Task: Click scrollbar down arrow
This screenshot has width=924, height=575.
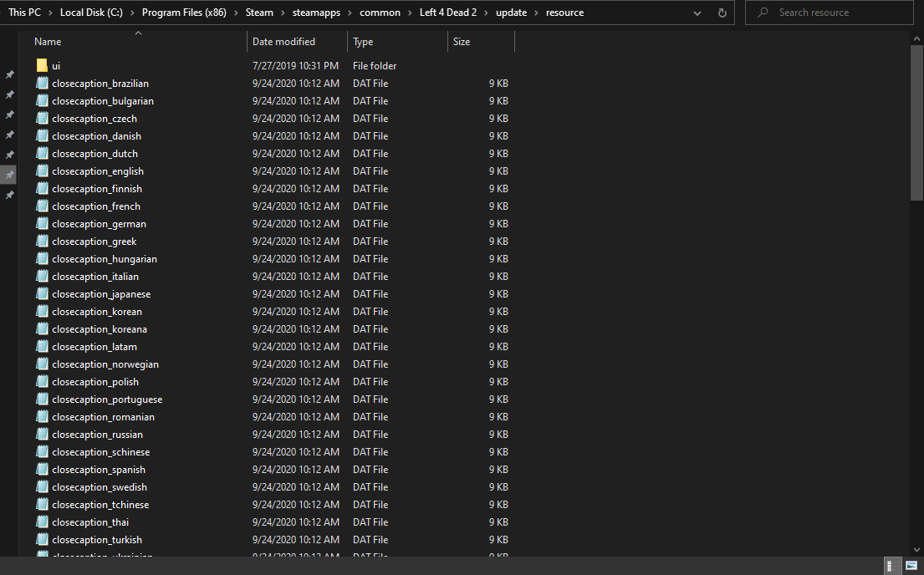Action: point(917,550)
